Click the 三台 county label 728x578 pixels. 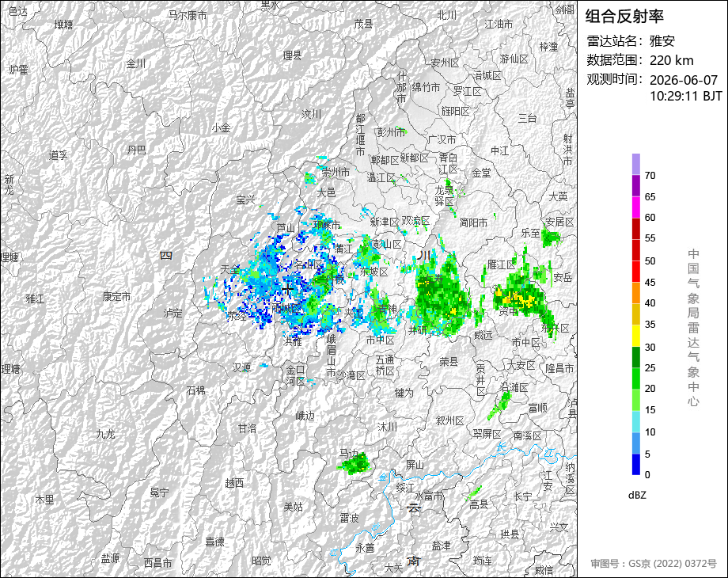528,119
